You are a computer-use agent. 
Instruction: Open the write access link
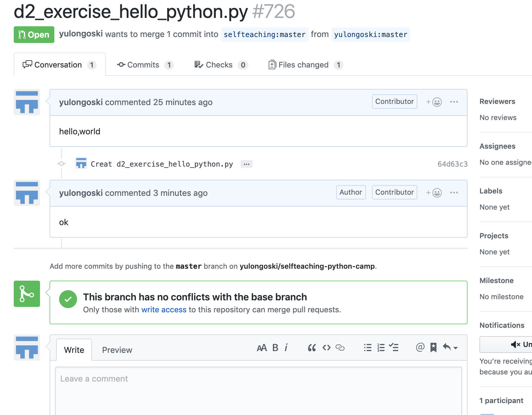tap(164, 310)
